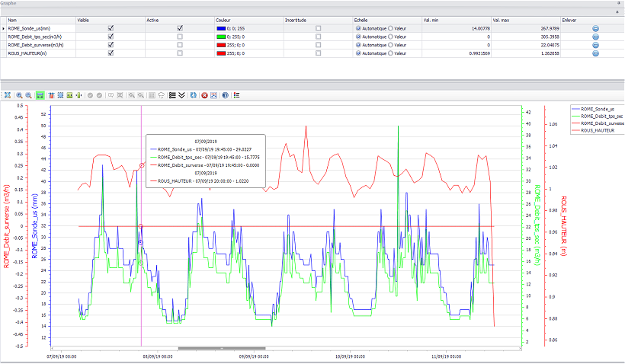Click ROUS_HAUTEUR entry in chart legend
The width and height of the screenshot is (625, 364).
(597, 131)
